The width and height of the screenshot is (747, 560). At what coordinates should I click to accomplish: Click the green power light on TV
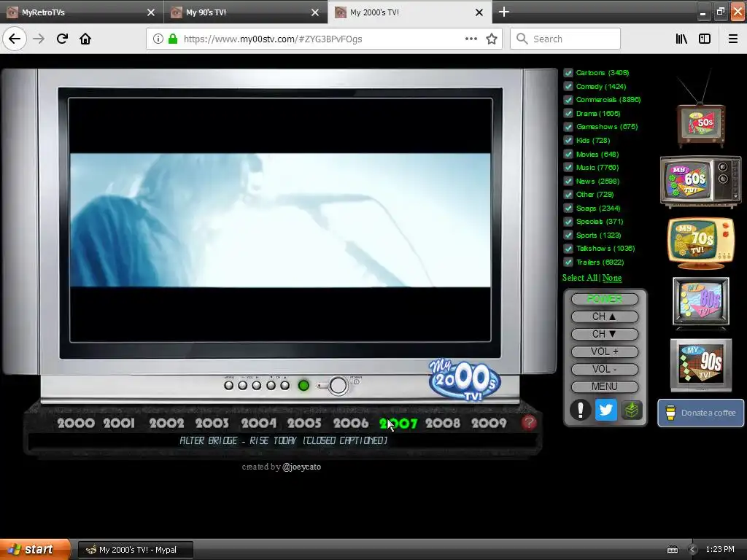pos(303,385)
